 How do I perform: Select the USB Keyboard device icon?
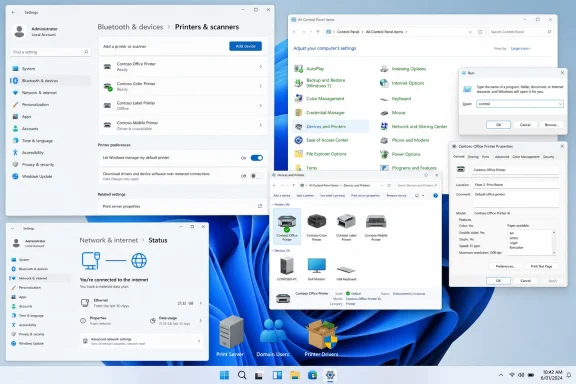(x=346, y=272)
